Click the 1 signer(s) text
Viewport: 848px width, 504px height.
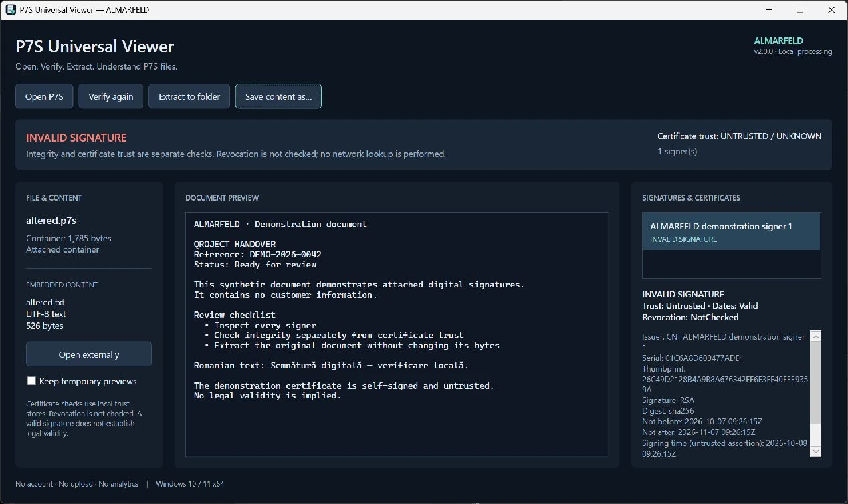point(677,151)
